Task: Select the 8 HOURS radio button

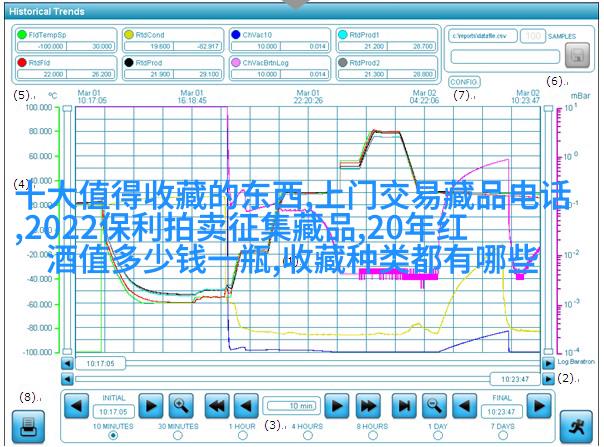Action: tap(372, 435)
